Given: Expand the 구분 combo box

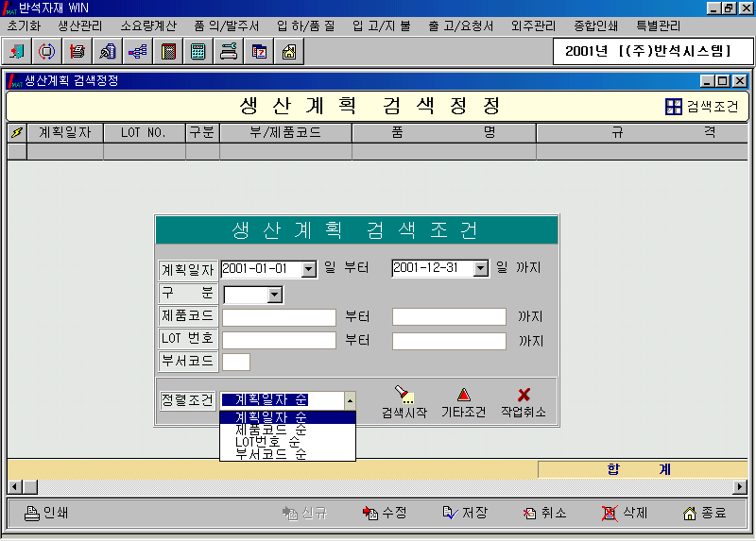Looking at the screenshot, I should pyautogui.click(x=274, y=296).
